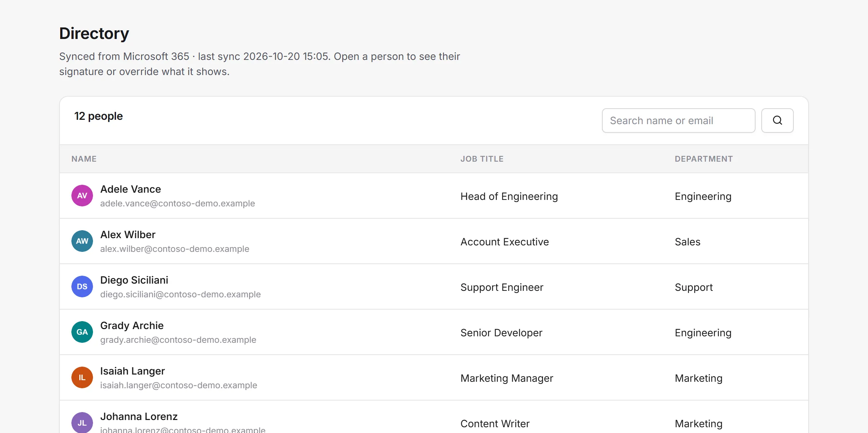Image resolution: width=868 pixels, height=433 pixels.
Task: Click alex.wilber@contoso-demo.example email
Action: pyautogui.click(x=174, y=249)
